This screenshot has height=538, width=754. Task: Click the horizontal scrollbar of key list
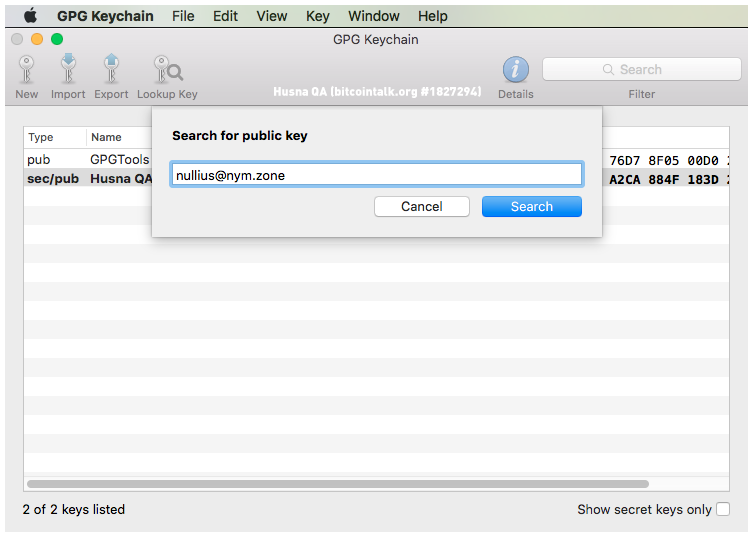coord(338,484)
